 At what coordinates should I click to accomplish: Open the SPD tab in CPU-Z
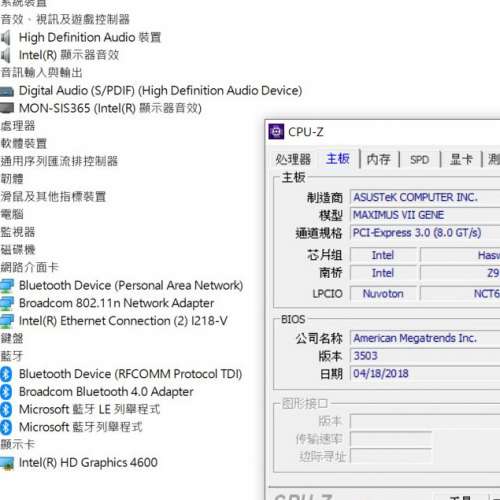tap(419, 160)
